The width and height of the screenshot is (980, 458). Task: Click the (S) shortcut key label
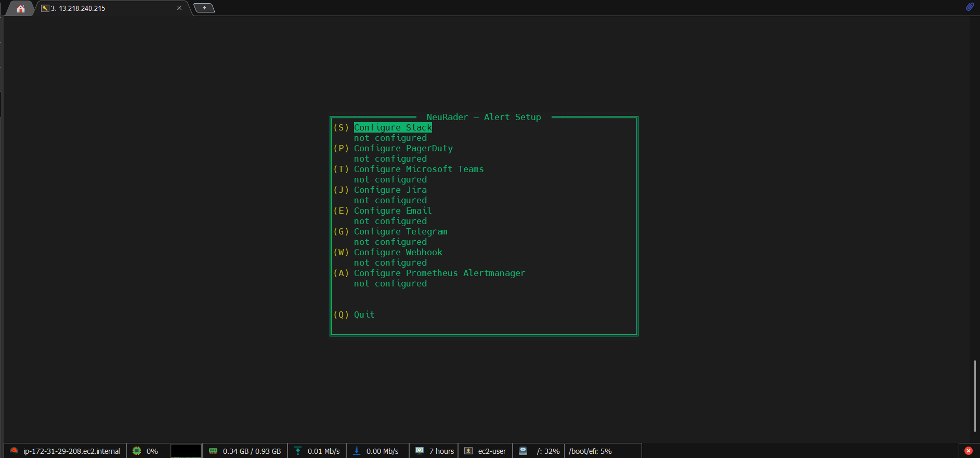pos(341,127)
